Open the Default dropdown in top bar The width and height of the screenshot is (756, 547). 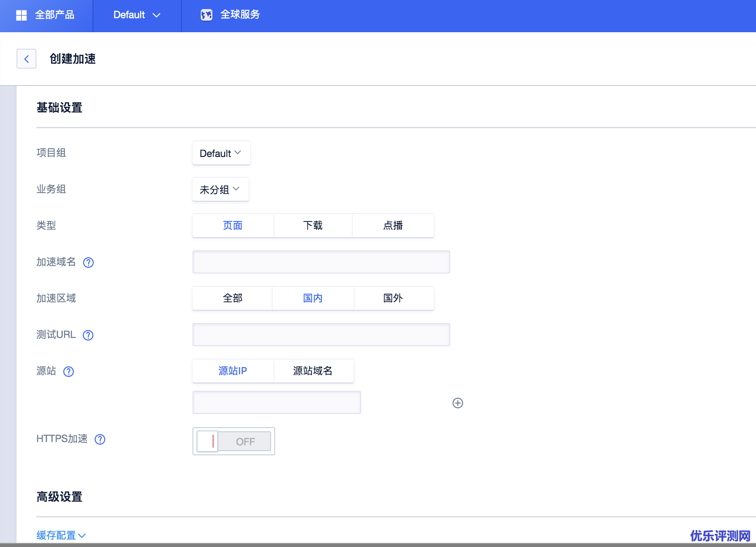coord(137,15)
